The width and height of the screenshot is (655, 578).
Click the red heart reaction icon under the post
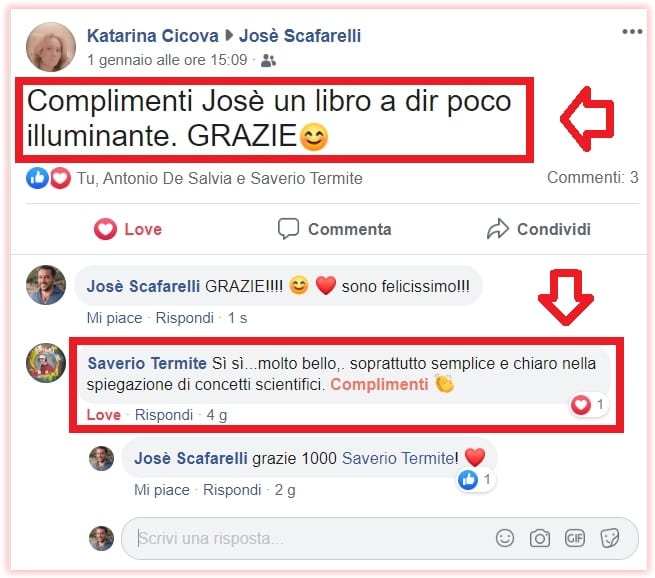click(61, 178)
